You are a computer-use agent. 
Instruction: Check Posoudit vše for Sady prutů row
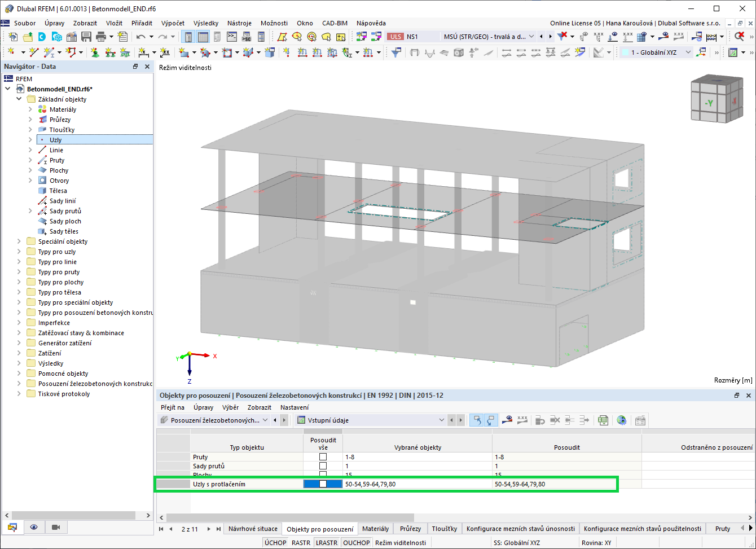click(323, 466)
